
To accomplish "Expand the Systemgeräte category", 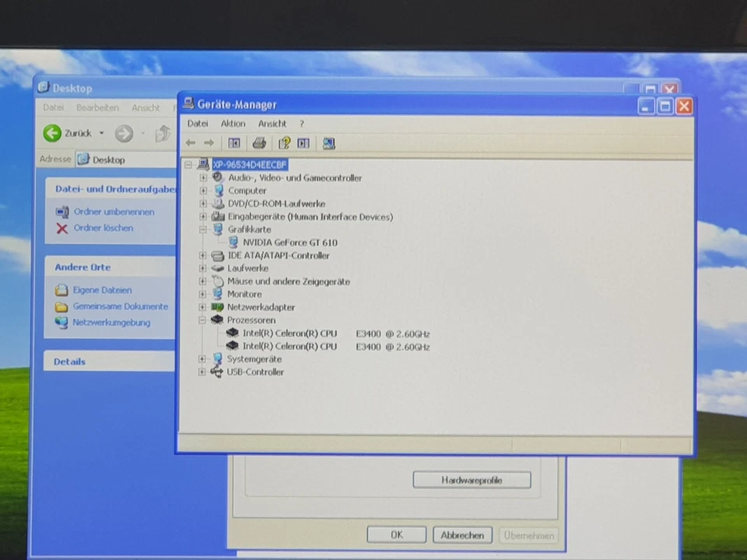I will click(202, 359).
